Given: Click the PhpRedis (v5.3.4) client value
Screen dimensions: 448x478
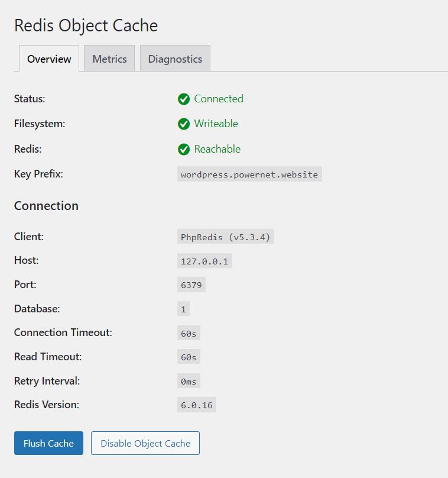Looking at the screenshot, I should pos(226,237).
